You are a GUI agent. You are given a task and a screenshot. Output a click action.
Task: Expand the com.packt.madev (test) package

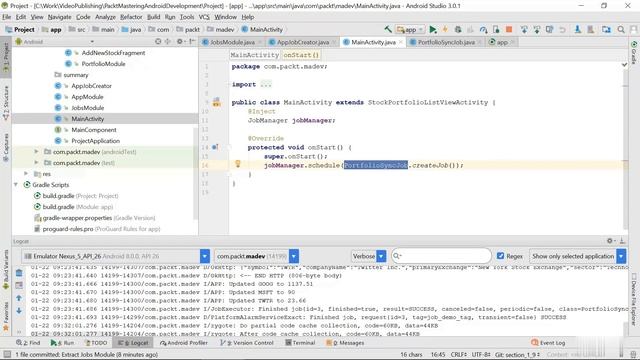[x=36, y=162]
